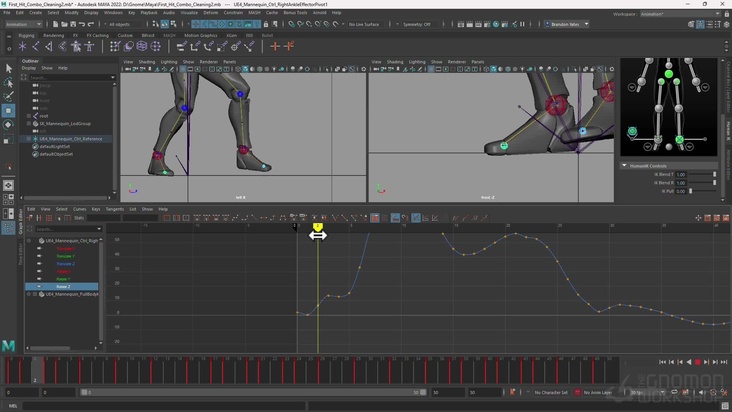Select the arrow Select tool in toolbox
Screen dimensions: 732x412
click(9, 68)
